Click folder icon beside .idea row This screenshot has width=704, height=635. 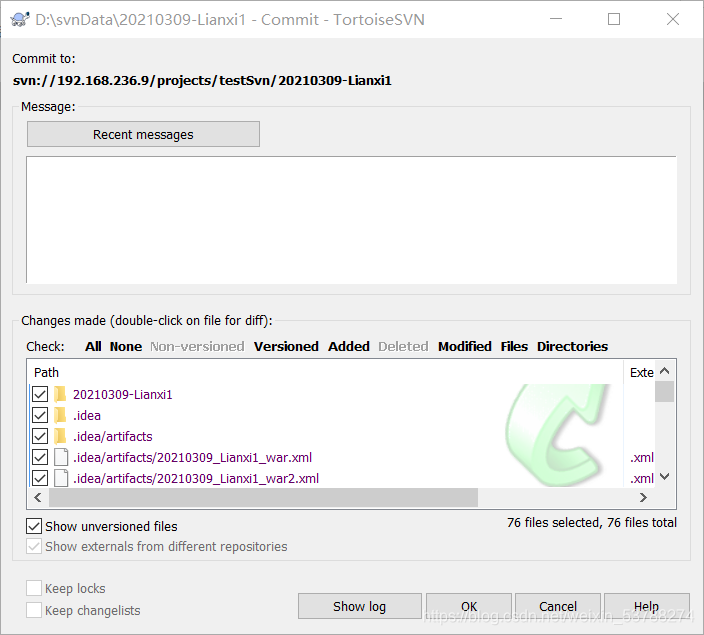point(60,415)
